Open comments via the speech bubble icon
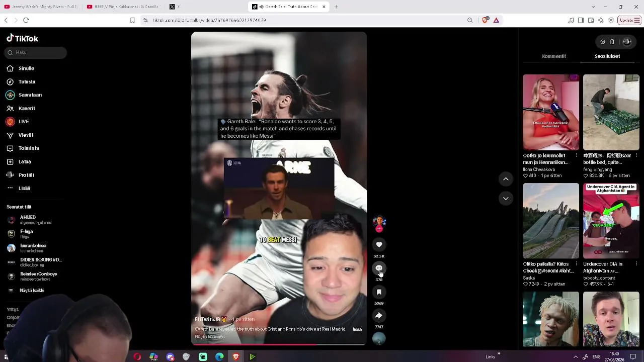Image resolution: width=644 pixels, height=362 pixels. [x=379, y=268]
